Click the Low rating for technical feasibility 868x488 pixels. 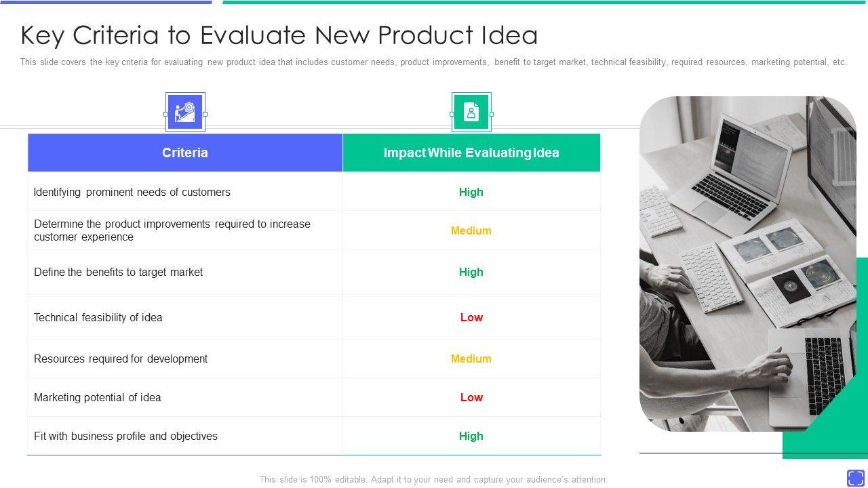(x=471, y=317)
